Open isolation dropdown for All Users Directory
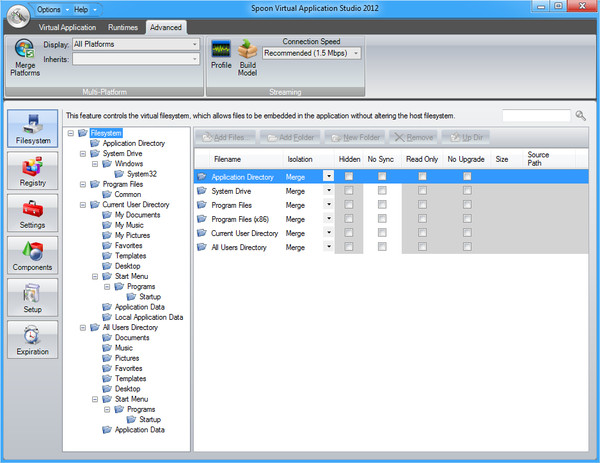 328,247
